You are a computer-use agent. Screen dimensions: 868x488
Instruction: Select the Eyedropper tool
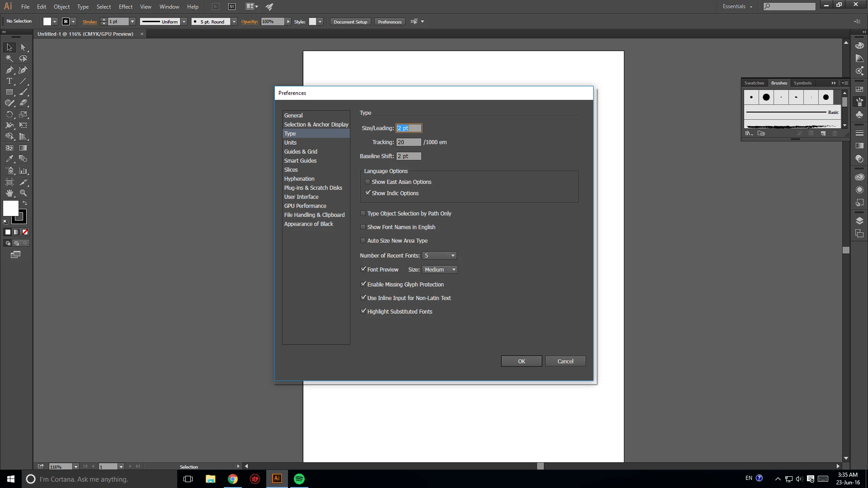point(9,159)
